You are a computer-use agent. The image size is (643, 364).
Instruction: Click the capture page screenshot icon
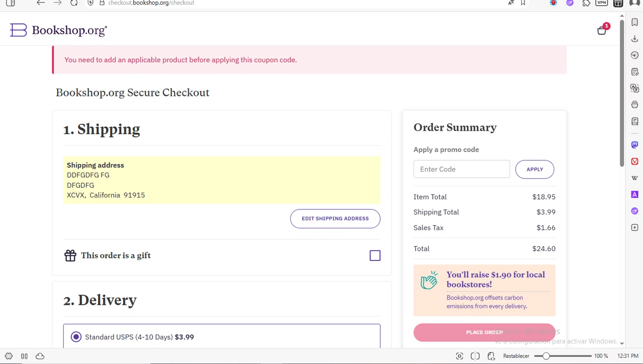(460, 356)
